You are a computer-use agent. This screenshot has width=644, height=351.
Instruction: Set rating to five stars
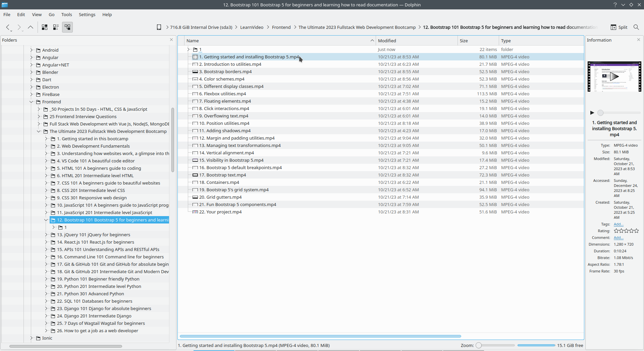[637, 231]
